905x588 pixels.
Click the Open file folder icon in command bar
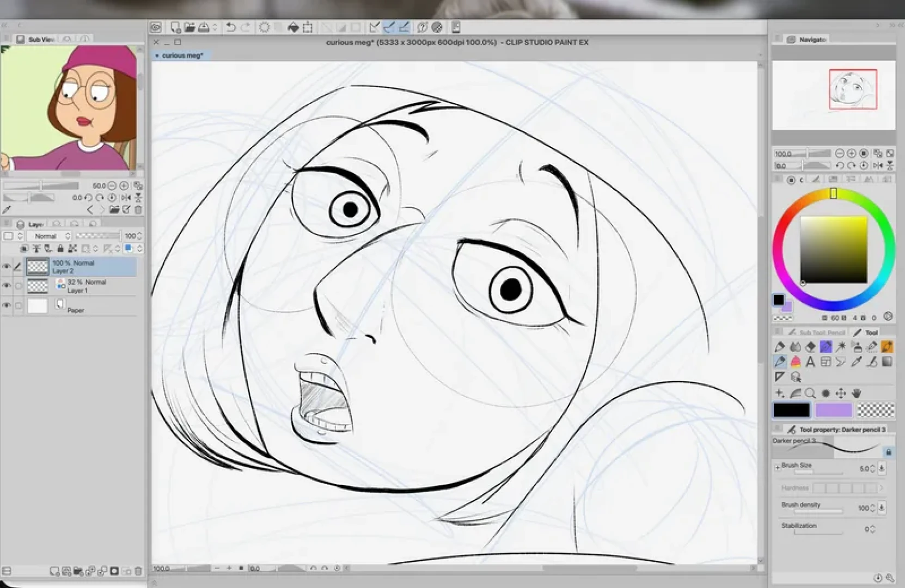pyautogui.click(x=189, y=27)
